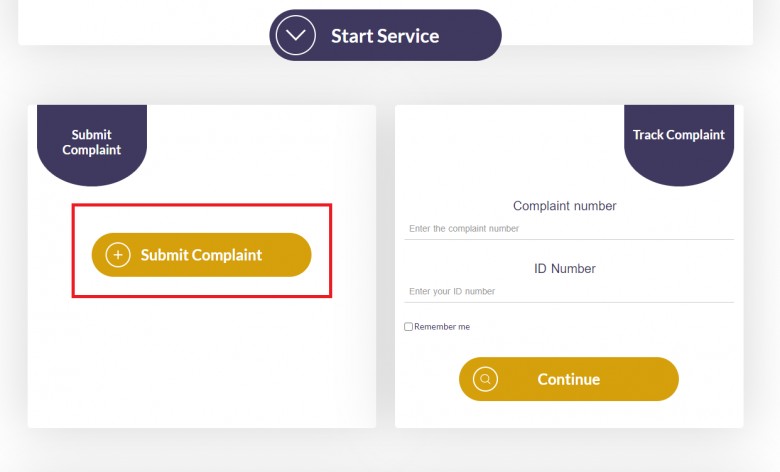Tick the Remember me checkbox
Image resolution: width=780 pixels, height=472 pixels.
pos(408,327)
